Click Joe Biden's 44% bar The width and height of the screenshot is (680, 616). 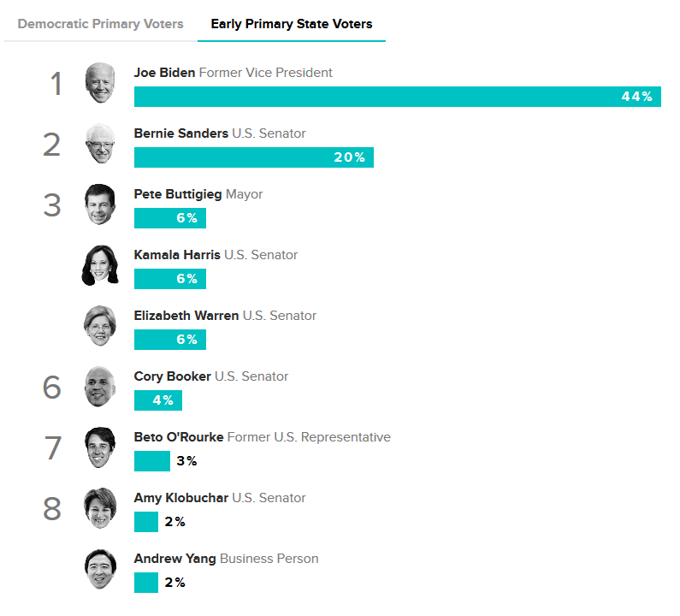[397, 97]
